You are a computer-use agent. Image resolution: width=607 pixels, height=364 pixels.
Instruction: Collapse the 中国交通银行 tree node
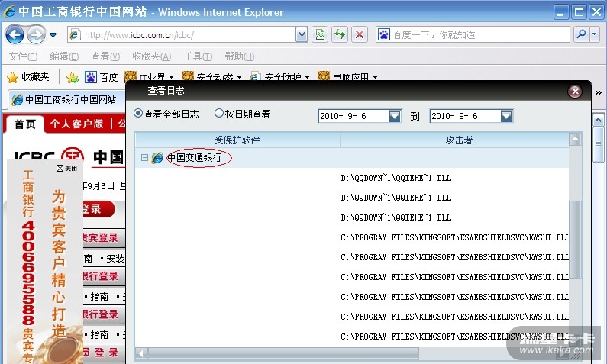[x=144, y=158]
